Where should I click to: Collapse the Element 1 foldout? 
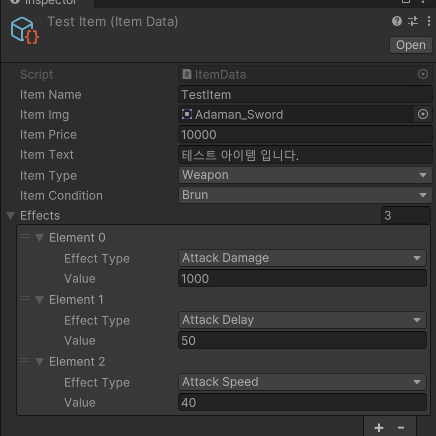(x=40, y=300)
